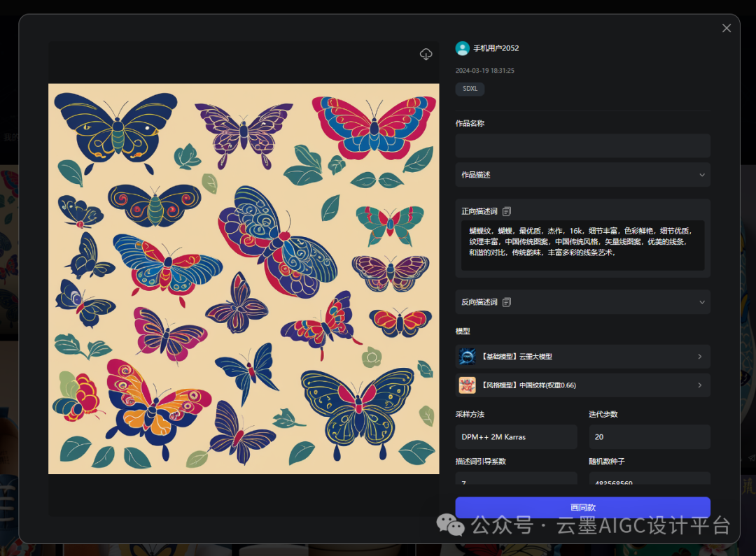Copy the 反向描述词 negative prompt

tap(507, 302)
